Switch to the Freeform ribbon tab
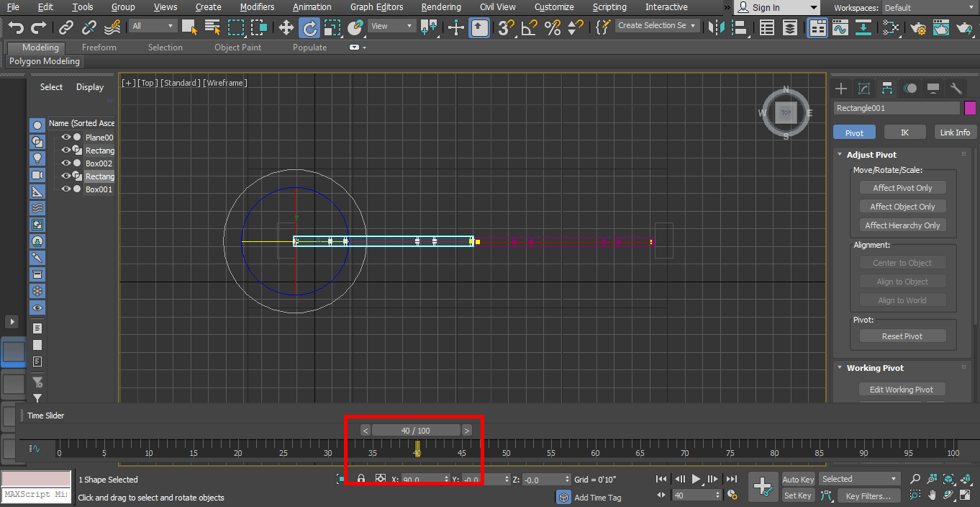Image resolution: width=980 pixels, height=507 pixels. coord(99,47)
